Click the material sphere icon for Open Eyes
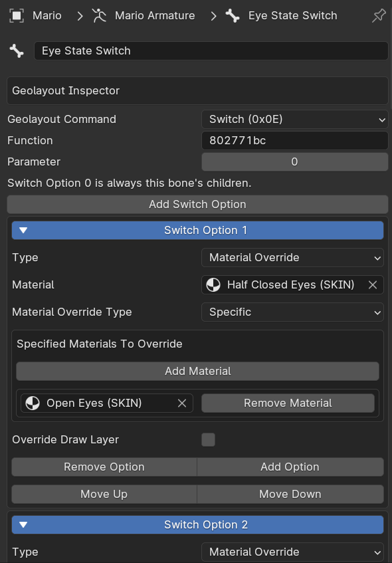The image size is (392, 563). [33, 403]
